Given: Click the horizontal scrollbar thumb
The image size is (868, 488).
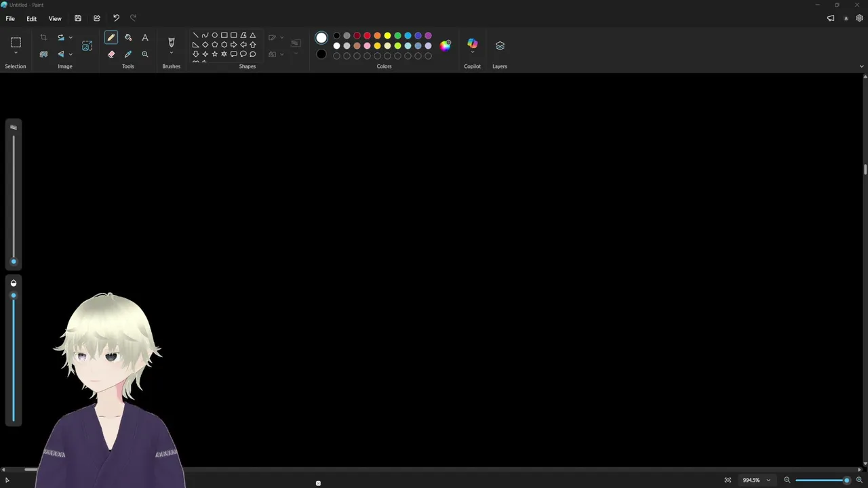Looking at the screenshot, I should pos(31,470).
